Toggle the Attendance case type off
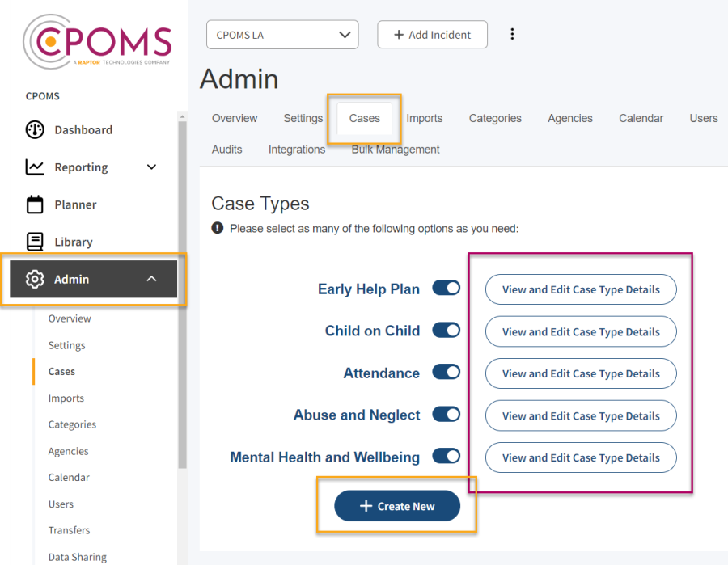 pos(446,373)
